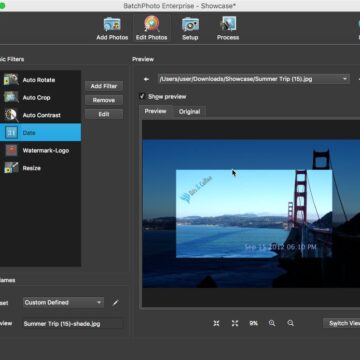Click the Summer Trip (15)-shade.jpg name field
The height and width of the screenshot is (360, 360).
click(x=72, y=324)
